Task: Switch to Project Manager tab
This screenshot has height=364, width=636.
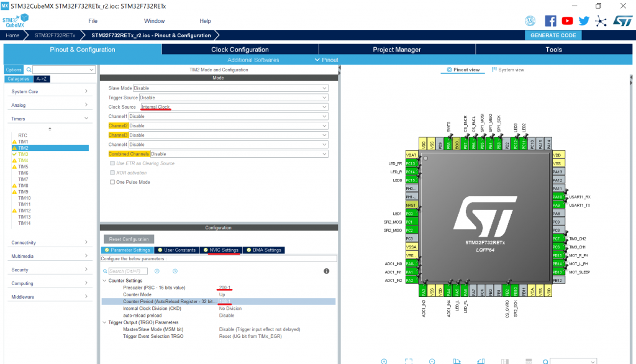Action: [397, 50]
